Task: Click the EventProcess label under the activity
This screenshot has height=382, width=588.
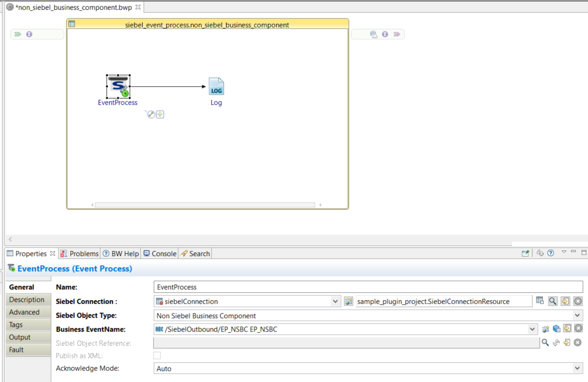Action: (118, 103)
